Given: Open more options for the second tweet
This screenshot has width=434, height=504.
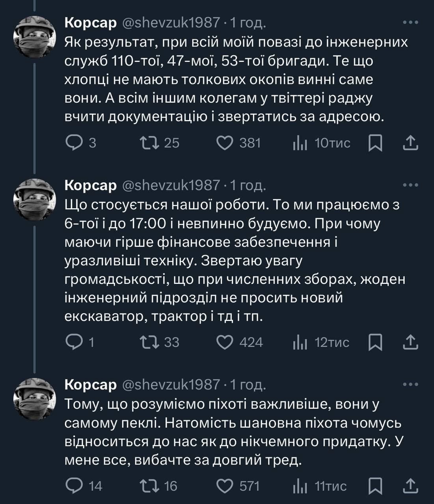Looking at the screenshot, I should pos(410,185).
